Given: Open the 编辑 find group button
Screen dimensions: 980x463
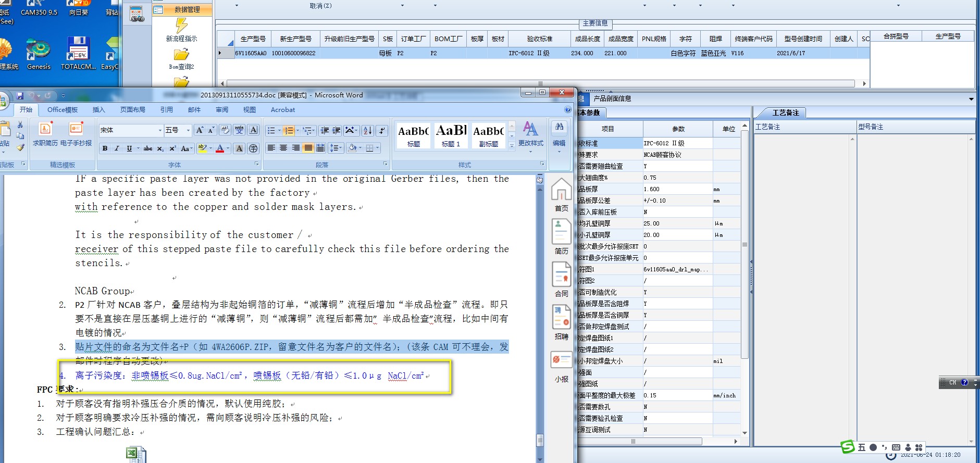Looking at the screenshot, I should pos(559,138).
